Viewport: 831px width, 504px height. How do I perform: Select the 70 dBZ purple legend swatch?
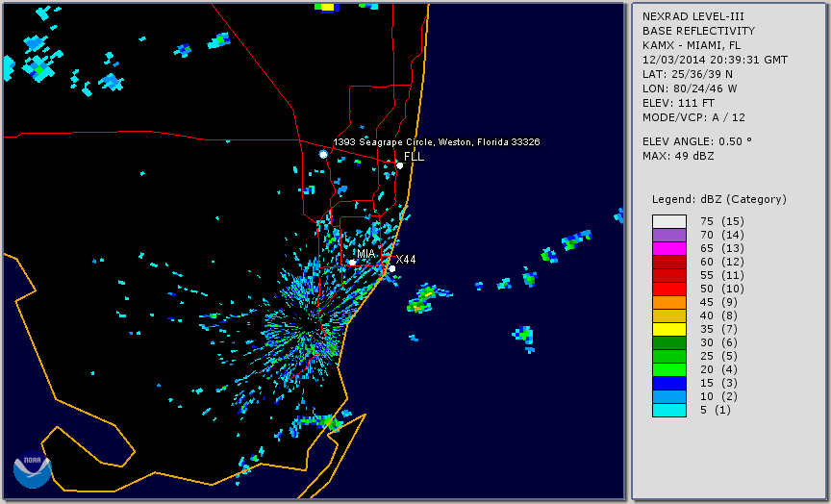[x=669, y=235]
